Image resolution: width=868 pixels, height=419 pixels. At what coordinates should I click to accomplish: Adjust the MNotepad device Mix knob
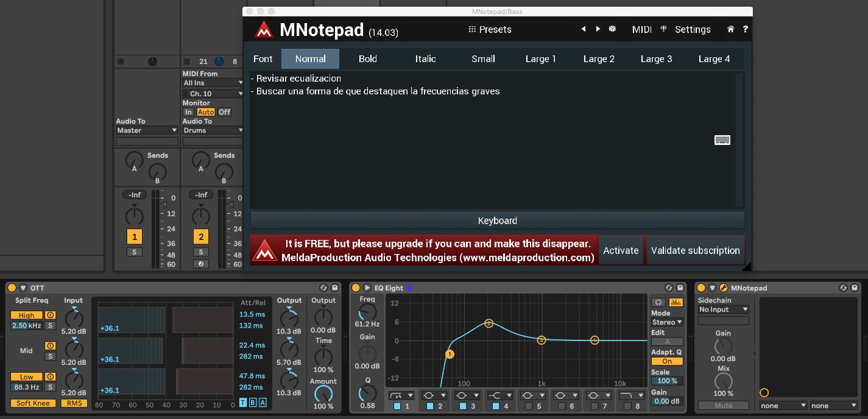tap(723, 382)
